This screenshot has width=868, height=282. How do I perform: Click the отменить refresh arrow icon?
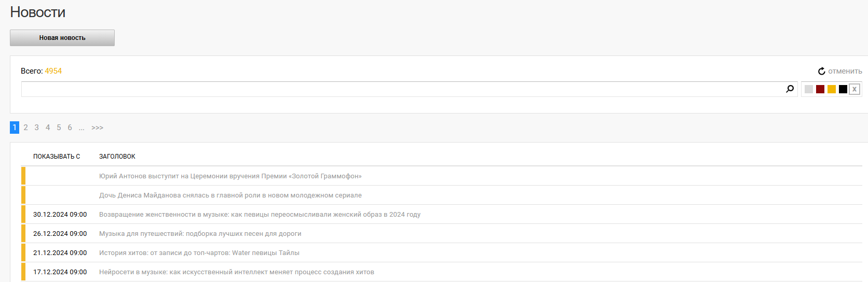[x=821, y=71]
